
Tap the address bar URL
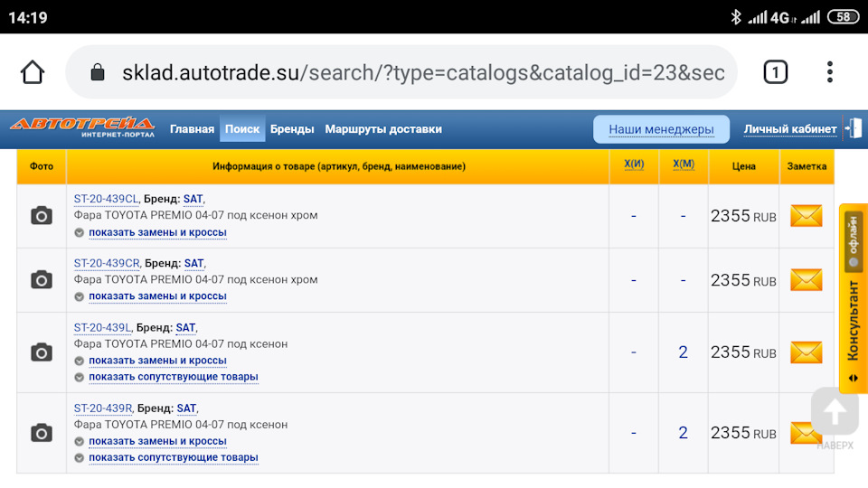tap(423, 72)
